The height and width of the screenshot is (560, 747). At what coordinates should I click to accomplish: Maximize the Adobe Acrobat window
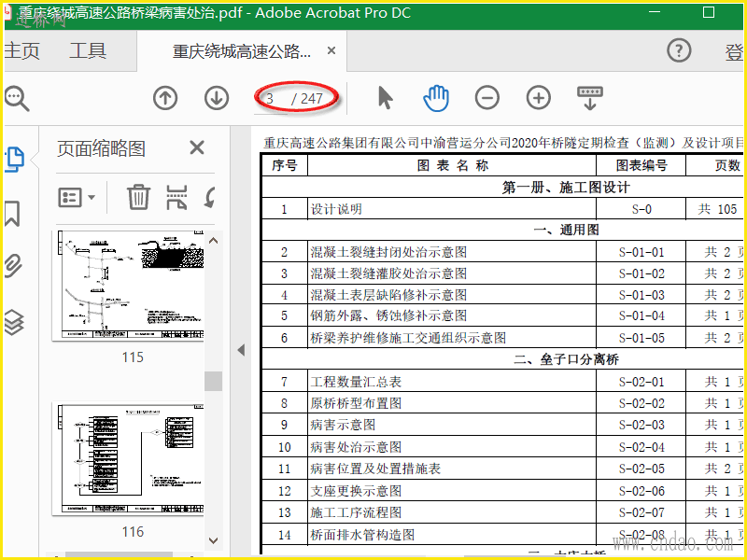[709, 12]
